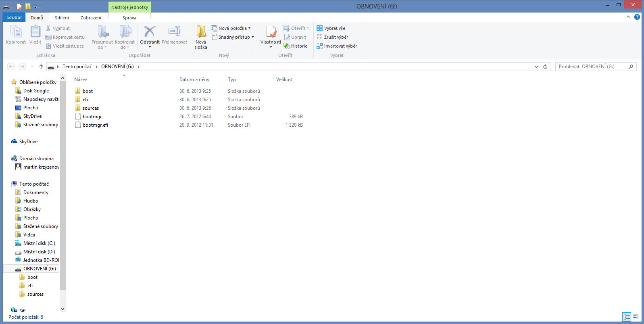This screenshot has width=644, height=324.
Task: Switch to details view in status bar
Action: 627,317
